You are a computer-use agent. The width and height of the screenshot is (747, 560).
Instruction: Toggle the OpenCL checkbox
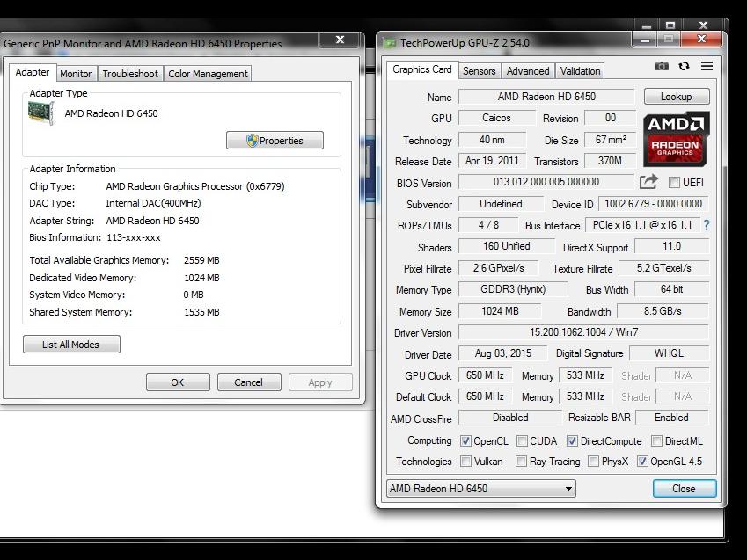(465, 441)
